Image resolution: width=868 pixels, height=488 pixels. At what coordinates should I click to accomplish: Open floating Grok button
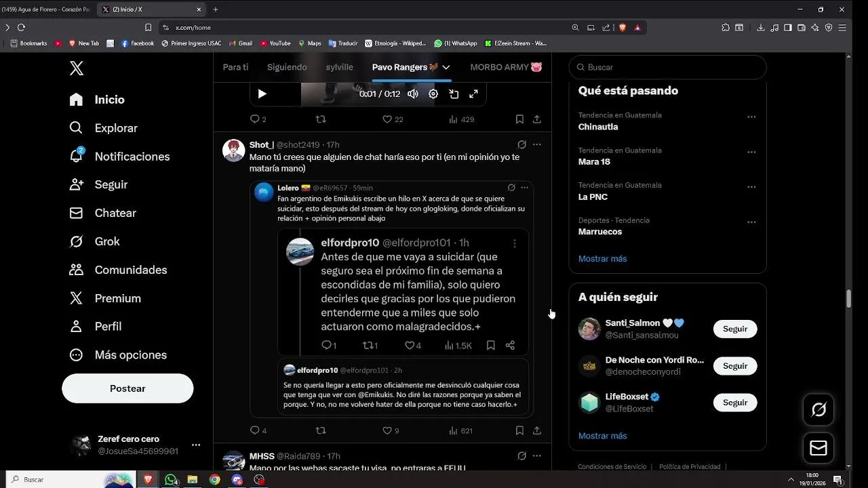pos(818,410)
